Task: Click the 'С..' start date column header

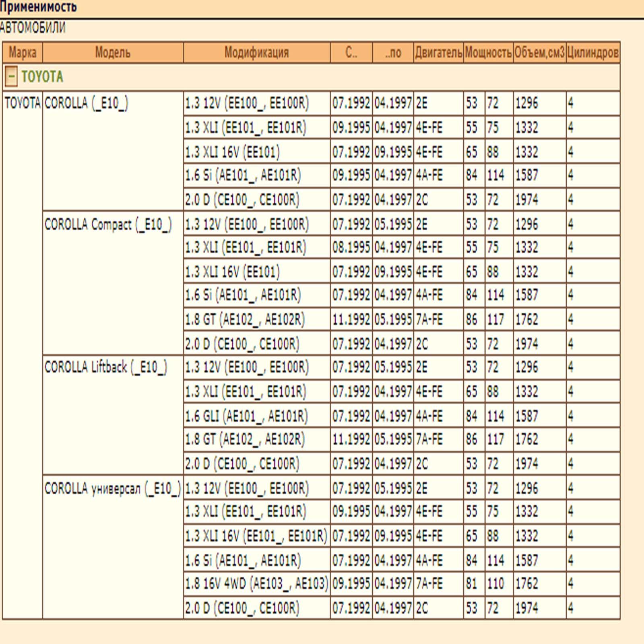Action: pos(351,53)
